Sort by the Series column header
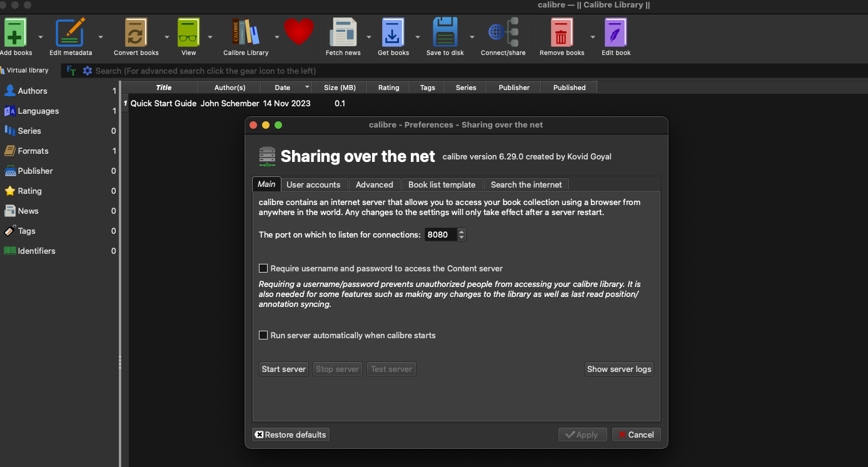This screenshot has height=467, width=868. pyautogui.click(x=466, y=88)
